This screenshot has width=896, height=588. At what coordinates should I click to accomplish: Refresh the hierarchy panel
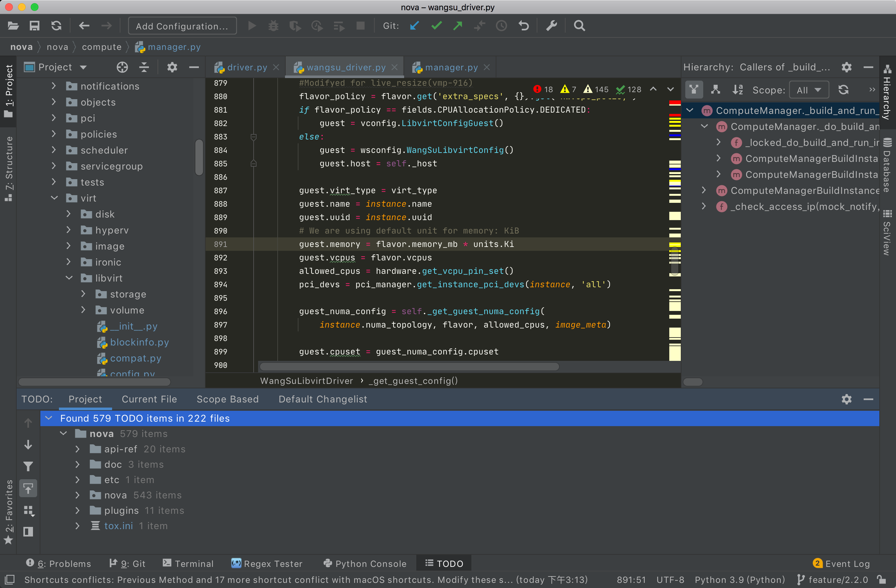pos(843,90)
